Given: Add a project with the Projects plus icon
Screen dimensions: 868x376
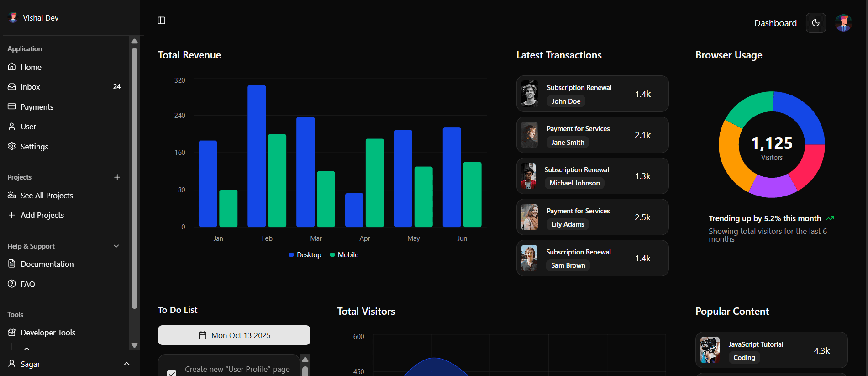Looking at the screenshot, I should (x=117, y=177).
